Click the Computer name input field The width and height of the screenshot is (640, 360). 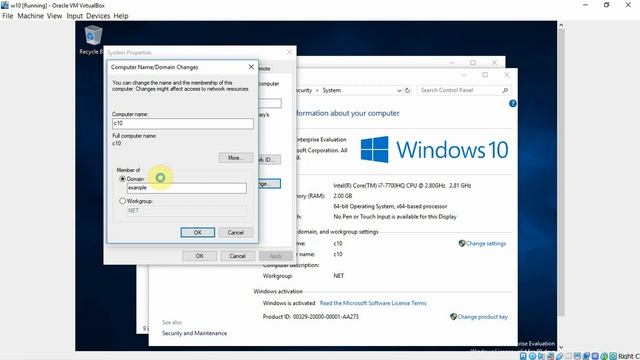[182, 123]
